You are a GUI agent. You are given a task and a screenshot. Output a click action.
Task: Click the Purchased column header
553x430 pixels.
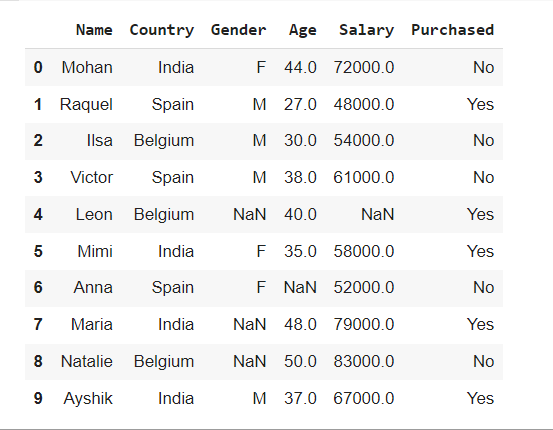452,30
